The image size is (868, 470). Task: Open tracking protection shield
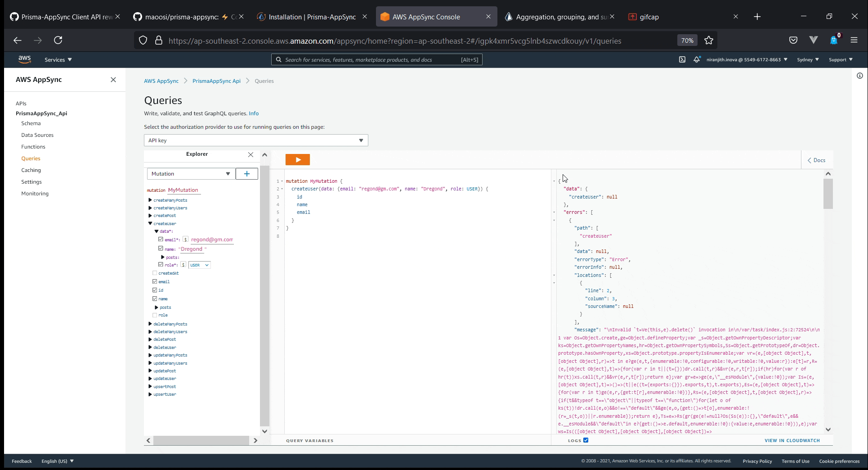click(143, 41)
